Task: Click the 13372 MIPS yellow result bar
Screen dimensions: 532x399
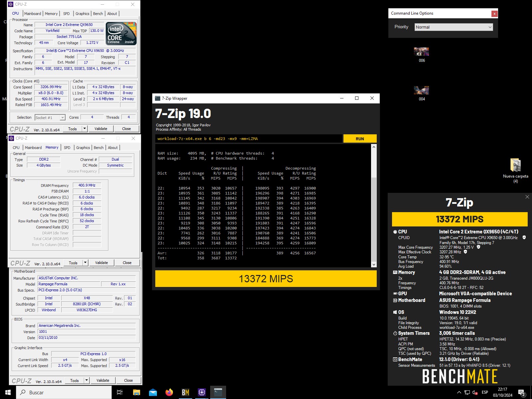Action: coord(266,279)
